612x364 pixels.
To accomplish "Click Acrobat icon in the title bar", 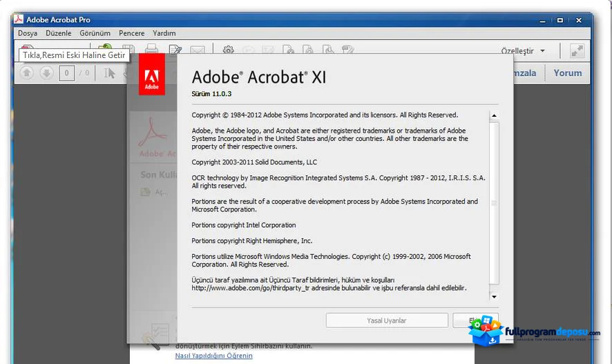I will (x=19, y=19).
